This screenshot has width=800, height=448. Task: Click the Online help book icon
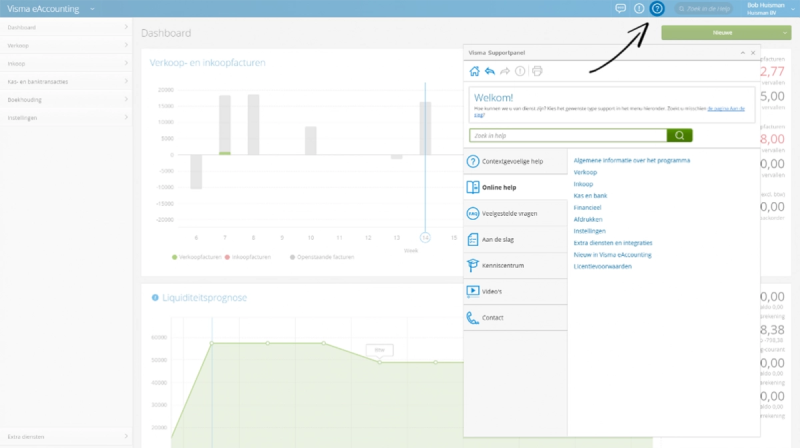pyautogui.click(x=473, y=187)
